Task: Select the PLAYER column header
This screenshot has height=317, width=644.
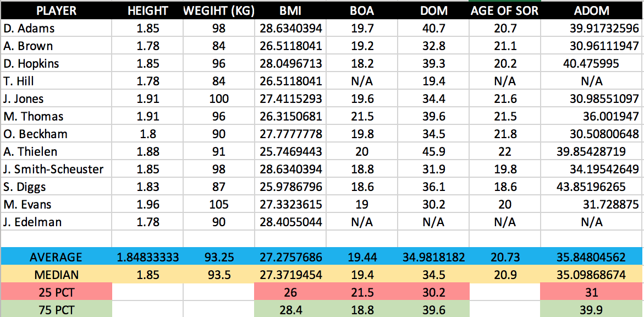Action: [56, 10]
